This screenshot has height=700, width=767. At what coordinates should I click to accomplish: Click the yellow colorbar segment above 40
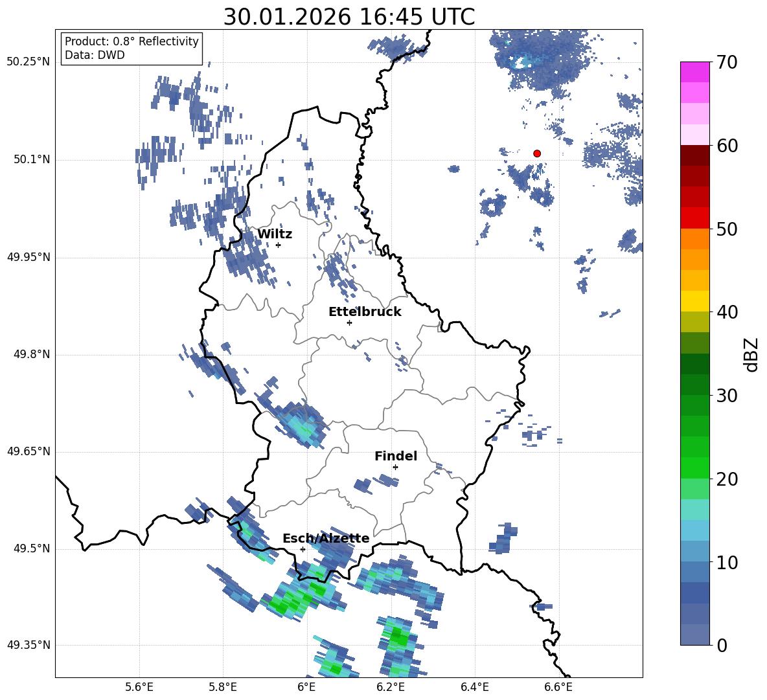pyautogui.click(x=694, y=302)
